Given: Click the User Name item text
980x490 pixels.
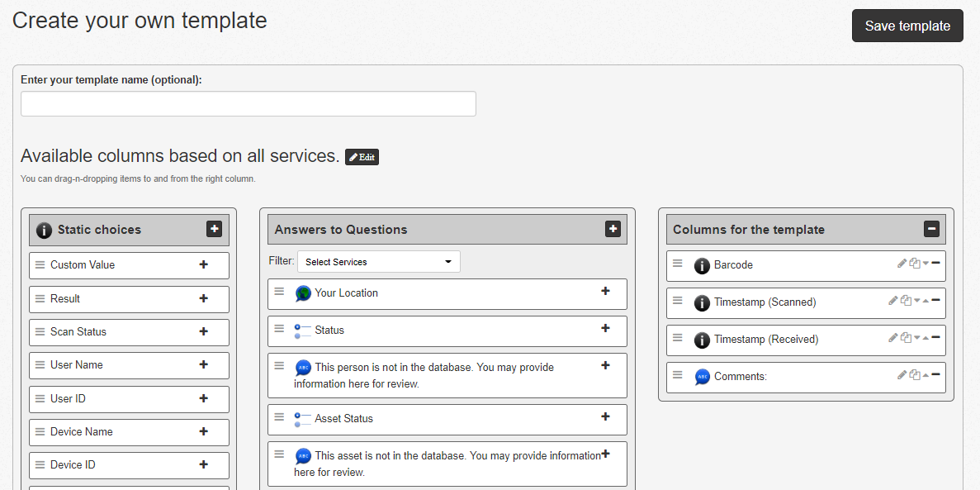Looking at the screenshot, I should tap(76, 365).
